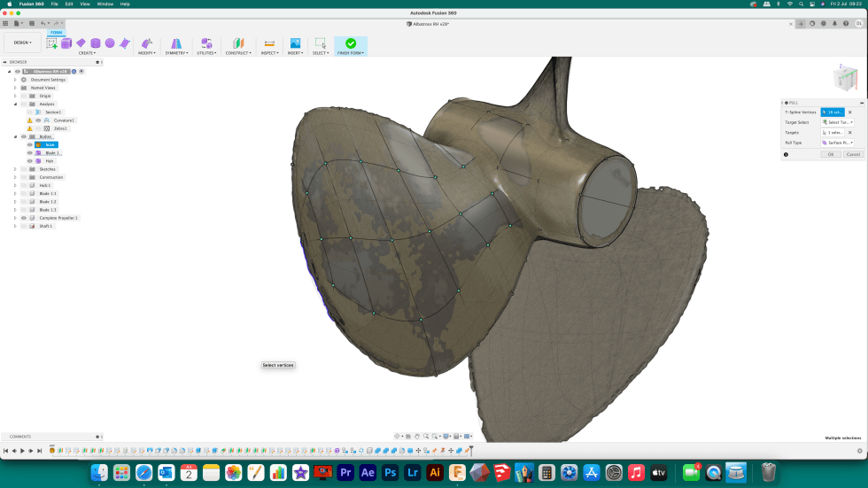Click the Create Sketch icon in the toolbar
Viewport: 868px width, 488px height.
51,43
